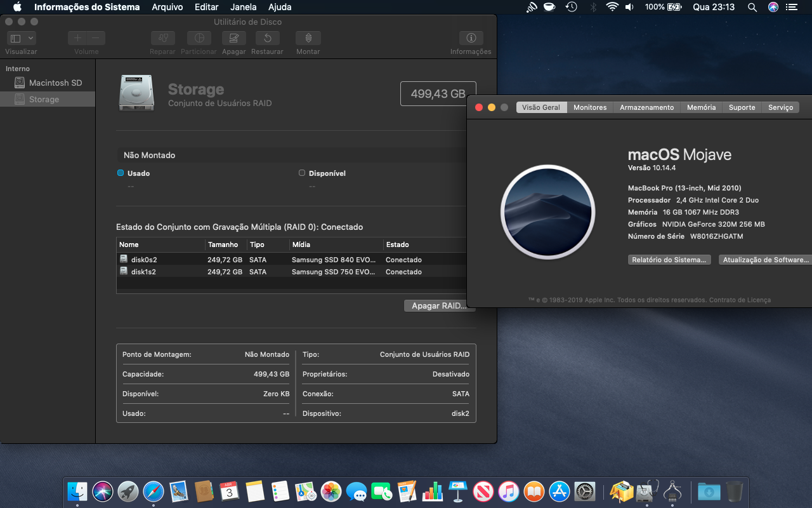The width and height of the screenshot is (812, 508).
Task: Open the Contrato de Licença link
Action: coord(740,300)
